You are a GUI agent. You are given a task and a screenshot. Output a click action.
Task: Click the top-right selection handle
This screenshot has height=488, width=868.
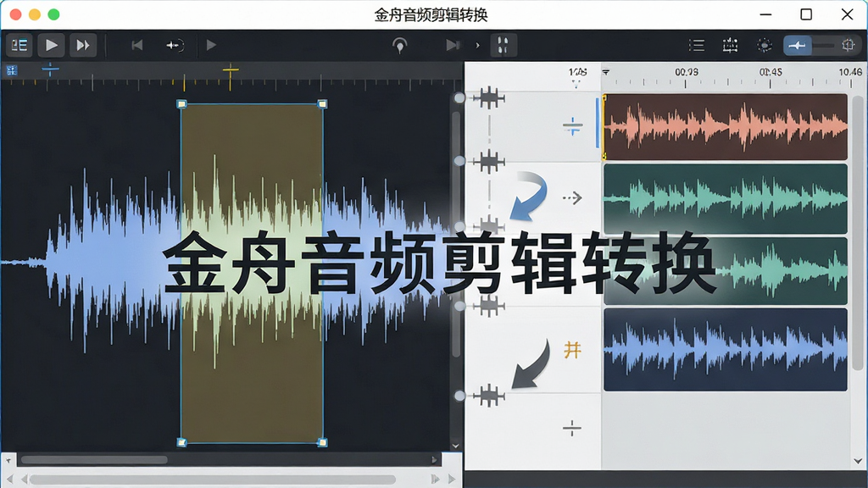tap(322, 104)
